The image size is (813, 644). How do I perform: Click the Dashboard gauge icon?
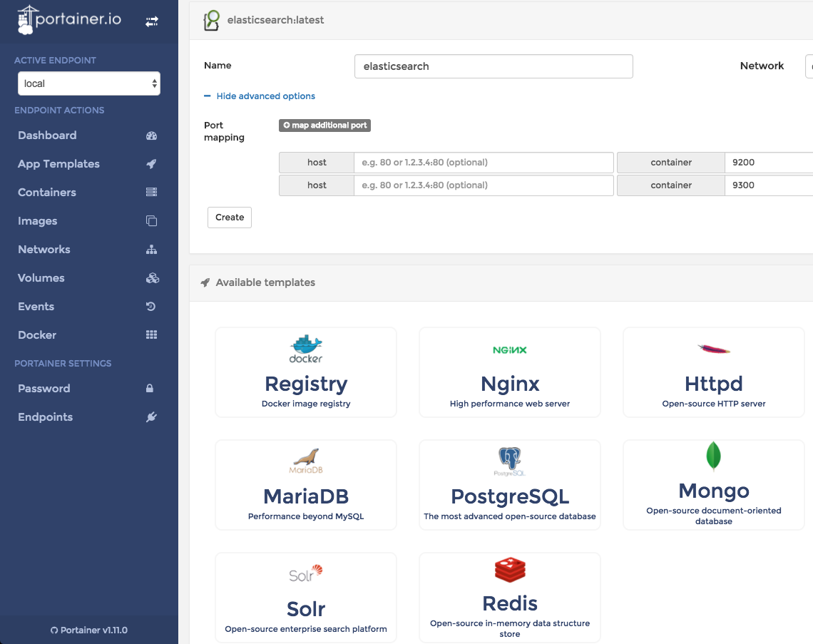(151, 136)
